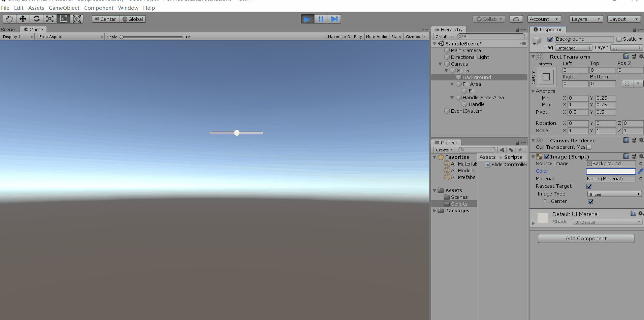Click the Pause button
This screenshot has width=644, height=320.
[x=321, y=19]
